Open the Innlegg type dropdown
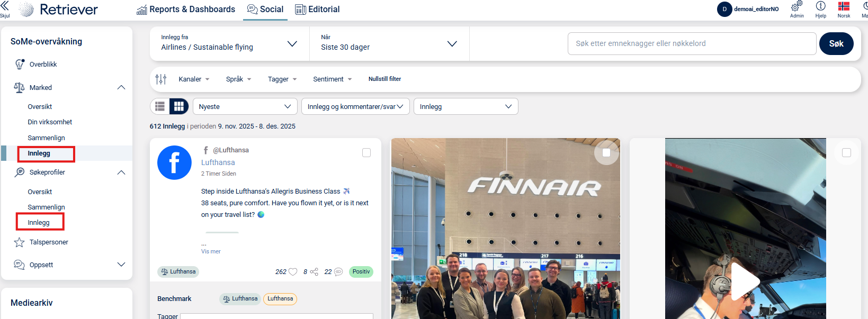 click(x=466, y=106)
